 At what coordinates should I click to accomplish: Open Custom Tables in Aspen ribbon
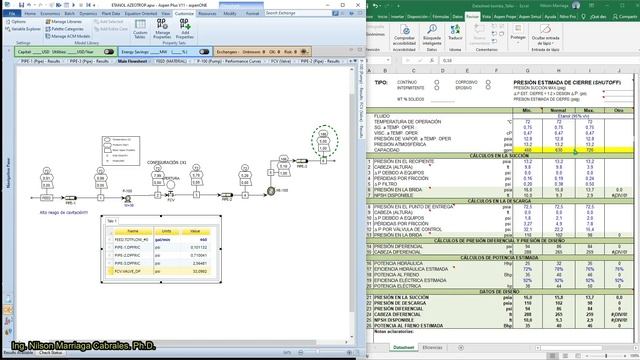click(140, 29)
